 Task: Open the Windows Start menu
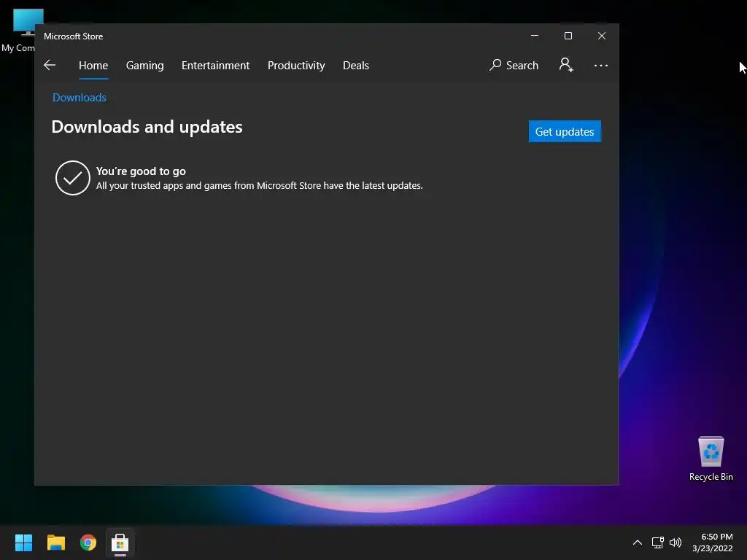tap(23, 542)
